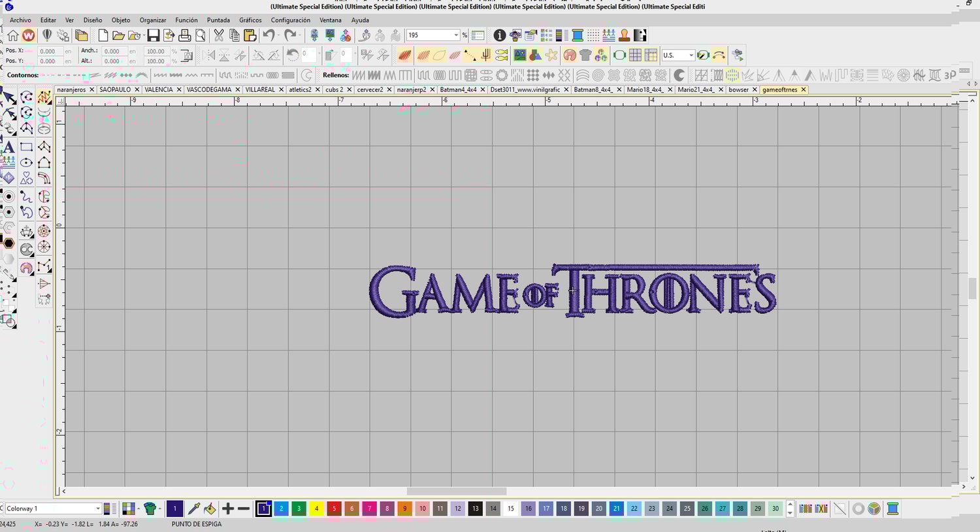
Task: Remove a color with the minus icon
Action: click(x=244, y=509)
